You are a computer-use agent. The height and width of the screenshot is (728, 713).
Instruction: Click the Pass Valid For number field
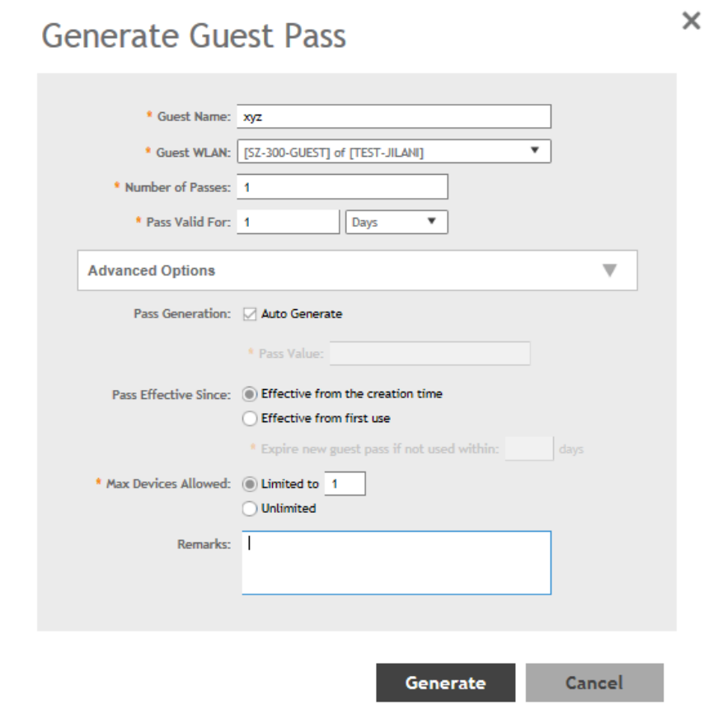click(x=288, y=223)
